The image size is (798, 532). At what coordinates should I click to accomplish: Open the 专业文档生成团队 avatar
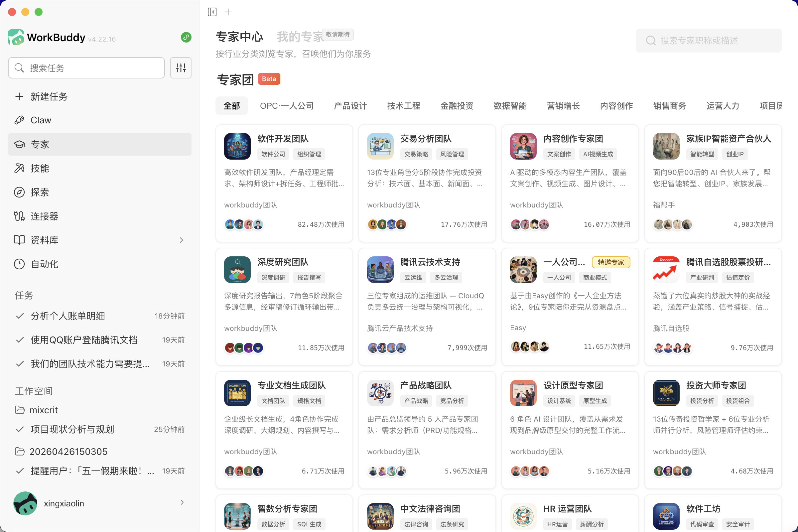[x=237, y=393]
